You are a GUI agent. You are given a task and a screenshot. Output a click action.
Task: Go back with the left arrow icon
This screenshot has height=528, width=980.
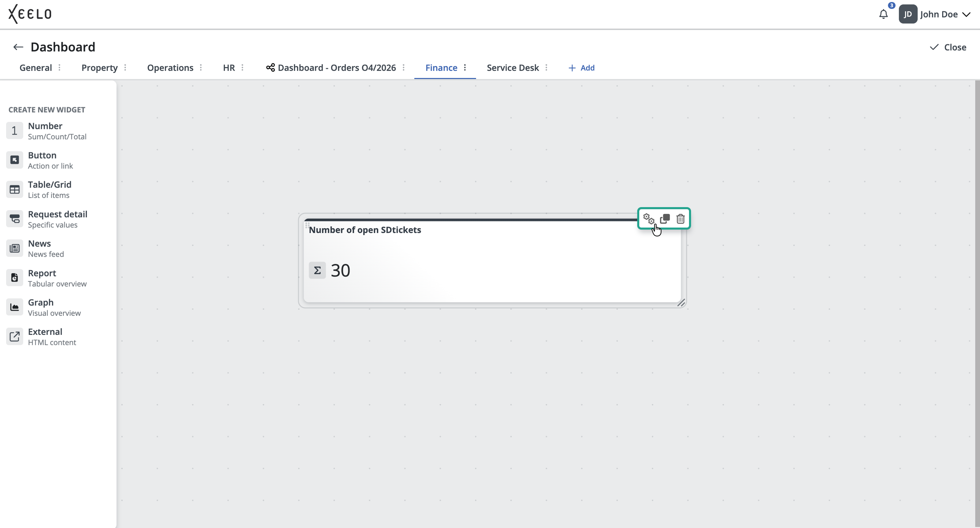click(x=18, y=47)
